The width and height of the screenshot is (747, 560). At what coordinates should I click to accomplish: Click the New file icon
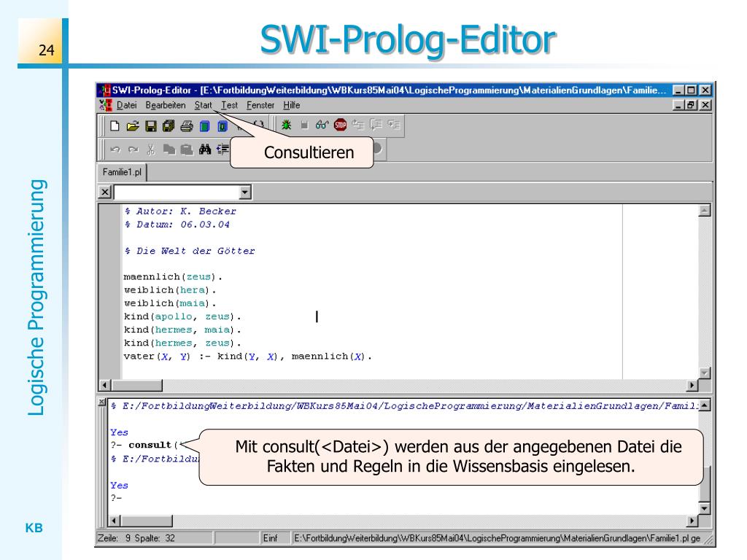[115, 125]
